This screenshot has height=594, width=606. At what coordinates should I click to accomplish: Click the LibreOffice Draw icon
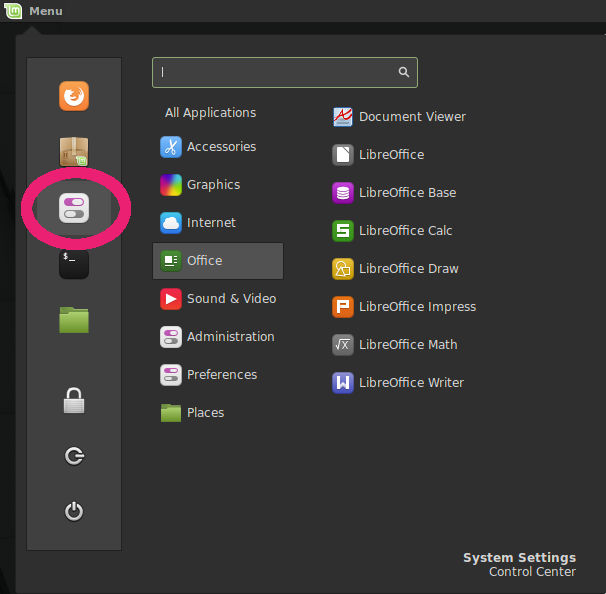(343, 269)
